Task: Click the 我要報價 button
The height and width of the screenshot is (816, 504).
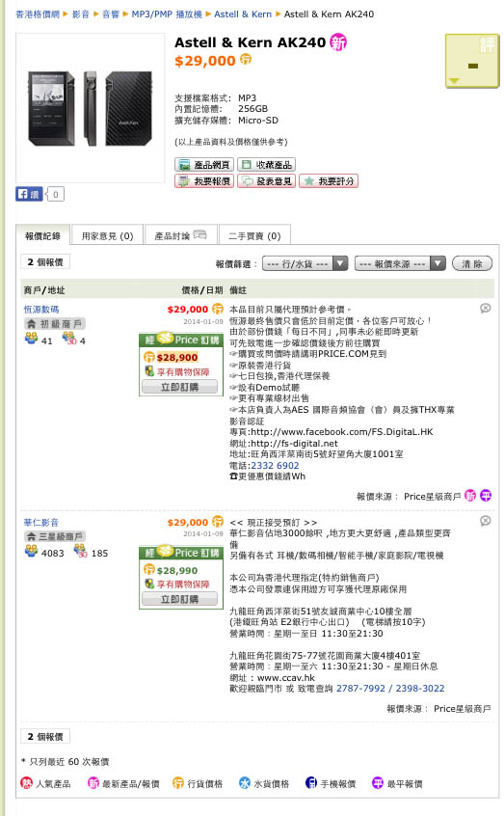Action: point(204,181)
